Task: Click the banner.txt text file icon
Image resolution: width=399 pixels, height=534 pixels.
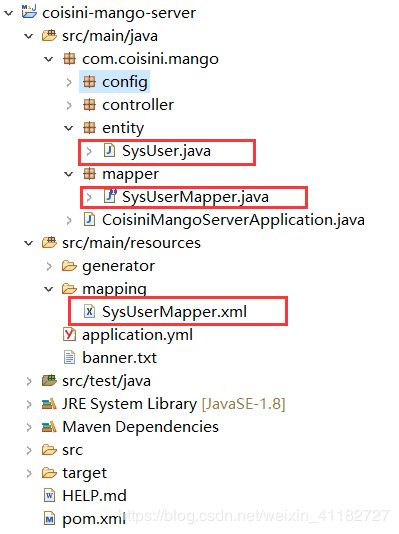Action: tap(69, 358)
